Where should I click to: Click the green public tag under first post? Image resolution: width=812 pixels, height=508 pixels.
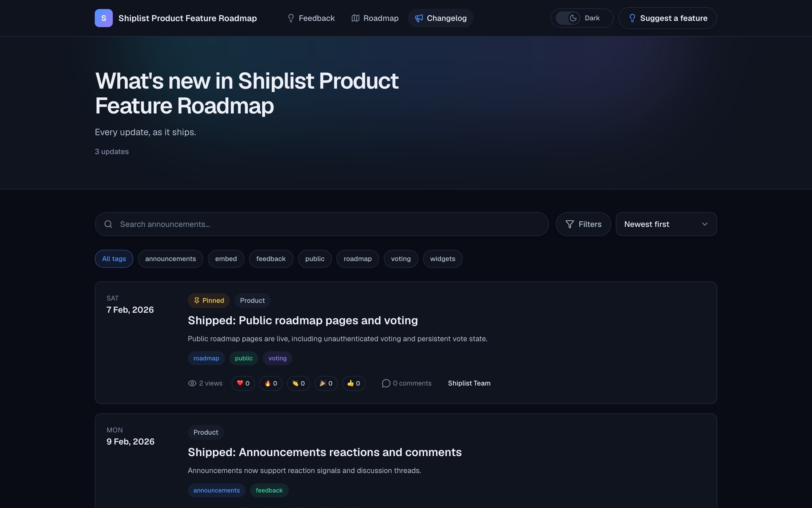[x=244, y=358]
